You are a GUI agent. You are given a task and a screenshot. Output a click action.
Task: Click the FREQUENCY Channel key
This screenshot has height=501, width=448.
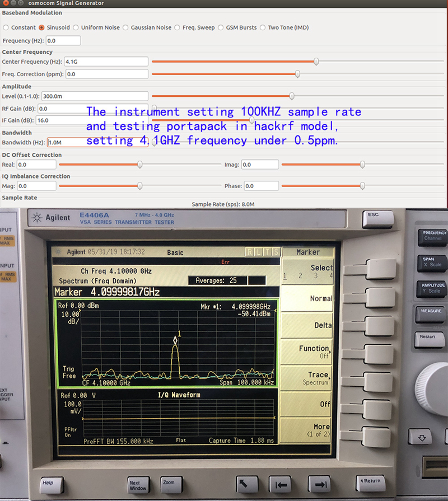coord(433,237)
